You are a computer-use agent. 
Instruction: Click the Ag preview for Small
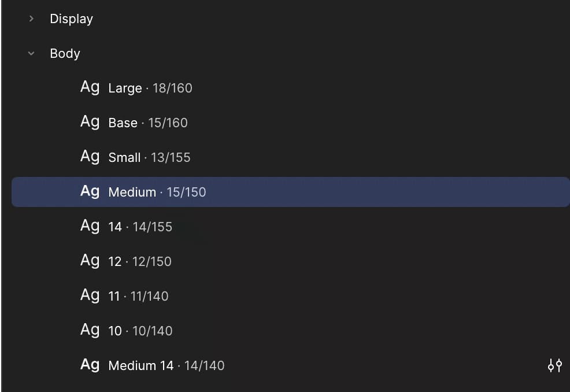tap(90, 157)
